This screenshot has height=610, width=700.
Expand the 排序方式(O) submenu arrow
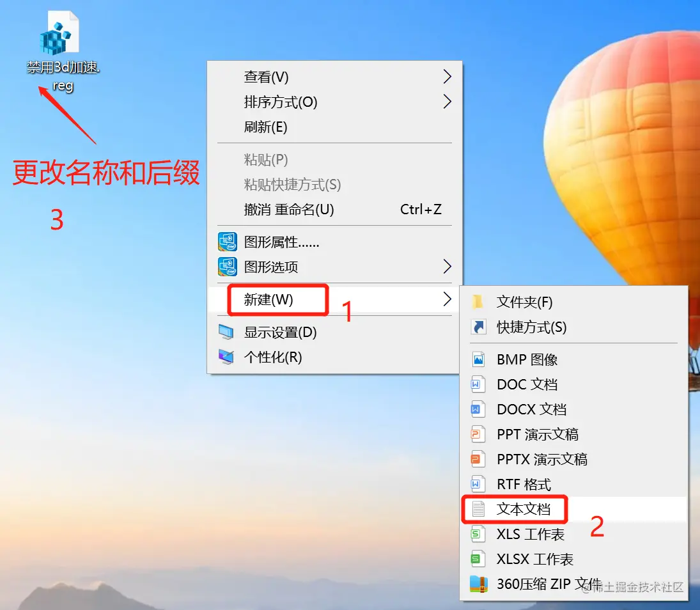pyautogui.click(x=447, y=102)
